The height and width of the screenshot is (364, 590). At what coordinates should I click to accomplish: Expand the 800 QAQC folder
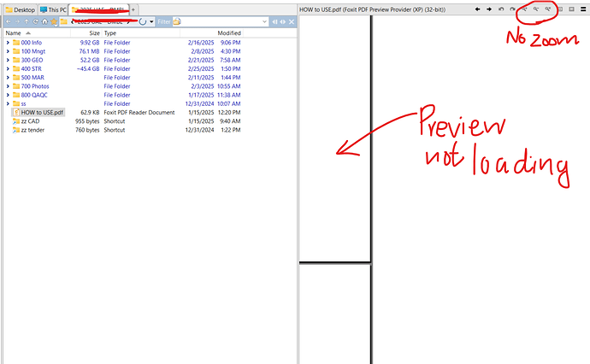[x=8, y=95]
